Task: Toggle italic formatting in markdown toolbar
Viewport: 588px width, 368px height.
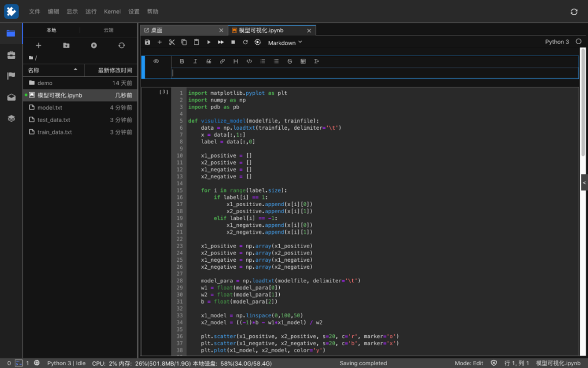Action: pyautogui.click(x=195, y=62)
